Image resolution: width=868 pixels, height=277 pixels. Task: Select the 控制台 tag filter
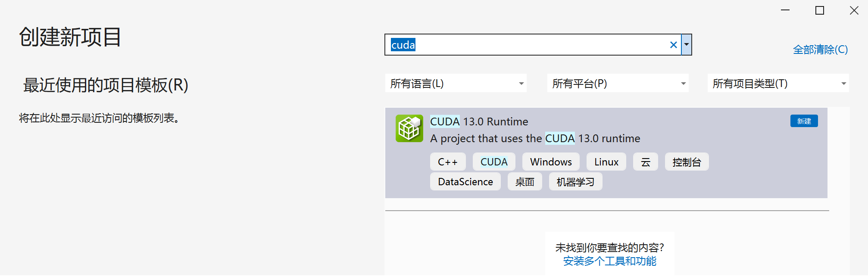point(687,162)
